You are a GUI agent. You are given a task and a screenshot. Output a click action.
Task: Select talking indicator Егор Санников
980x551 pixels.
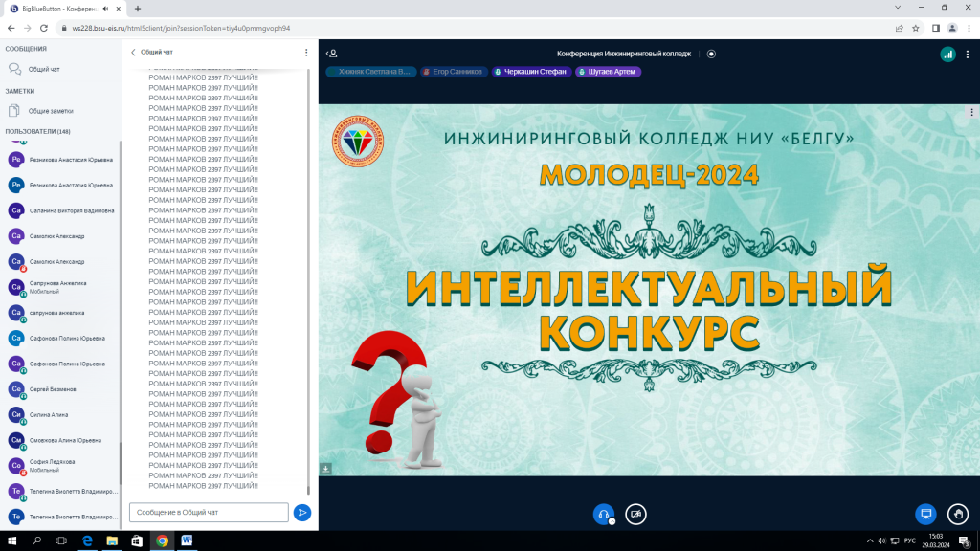point(454,72)
